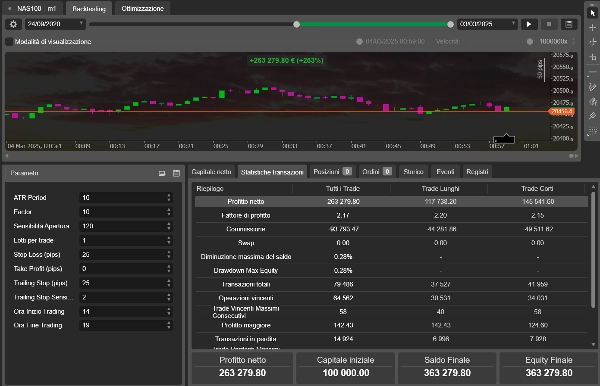The height and width of the screenshot is (386, 600).
Task: Click statistics table scroll down arrow
Action: [593, 345]
